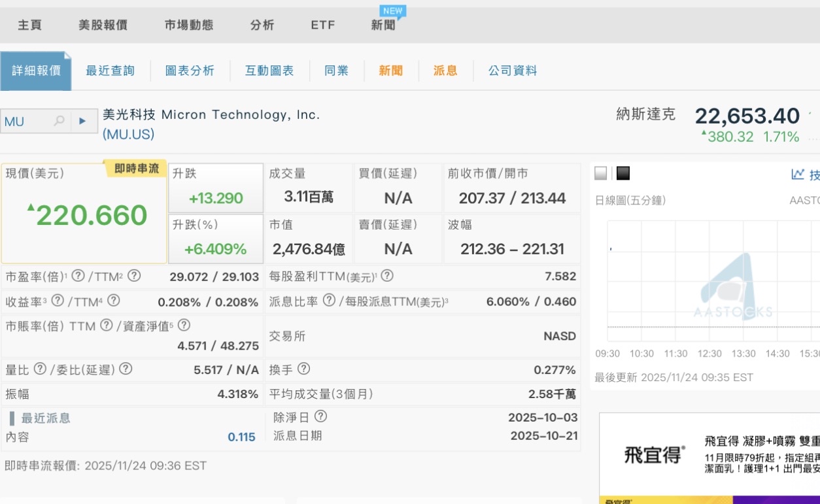The image size is (820, 504).
Task: Toggle the 升跌 price change box
Action: tap(216, 188)
